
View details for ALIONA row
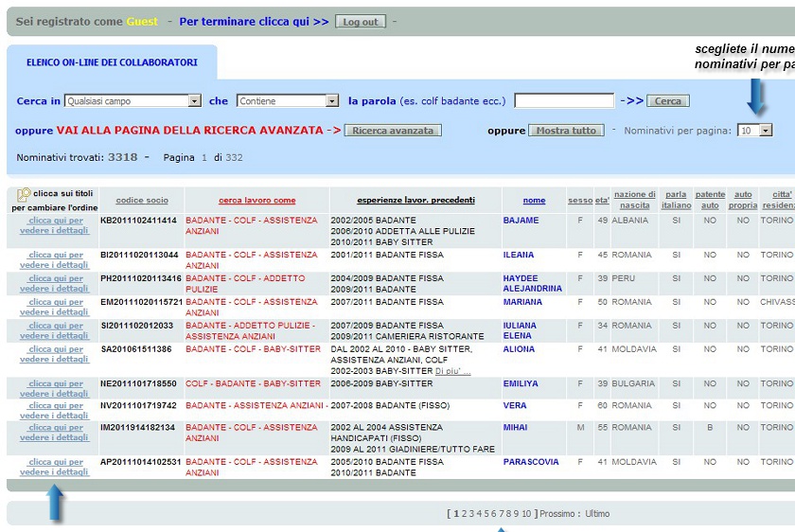[x=55, y=354]
